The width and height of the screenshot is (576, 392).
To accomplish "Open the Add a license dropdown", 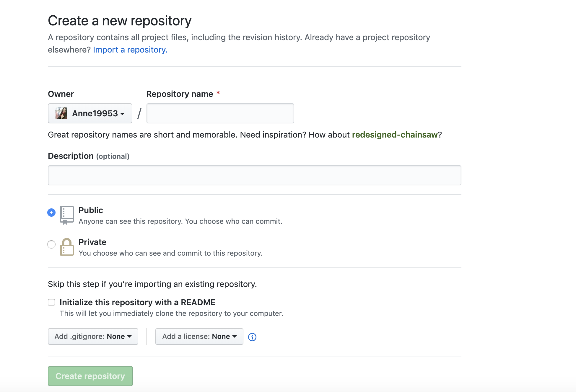I will click(x=199, y=337).
